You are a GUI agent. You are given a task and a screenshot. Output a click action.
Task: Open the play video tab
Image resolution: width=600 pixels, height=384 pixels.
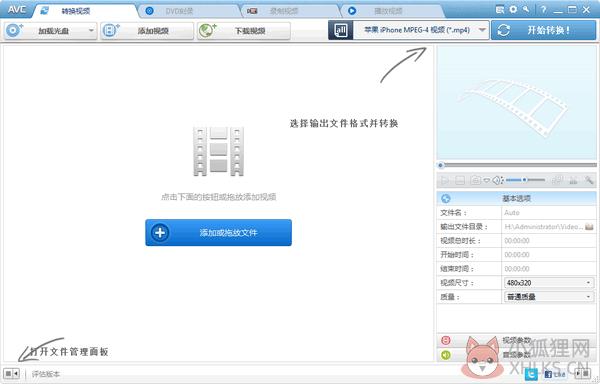pos(392,11)
